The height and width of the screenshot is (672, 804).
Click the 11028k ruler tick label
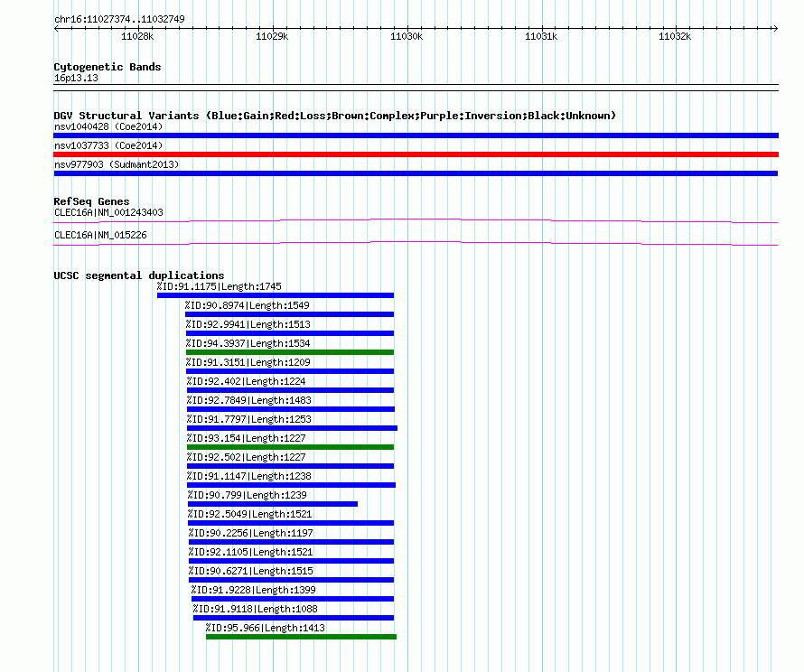click(x=137, y=36)
